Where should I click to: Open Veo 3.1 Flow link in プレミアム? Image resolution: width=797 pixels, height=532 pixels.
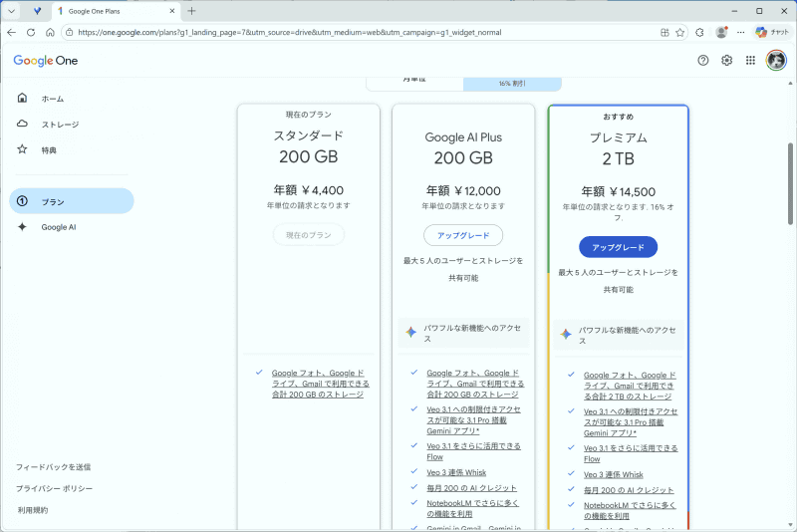[x=631, y=453]
